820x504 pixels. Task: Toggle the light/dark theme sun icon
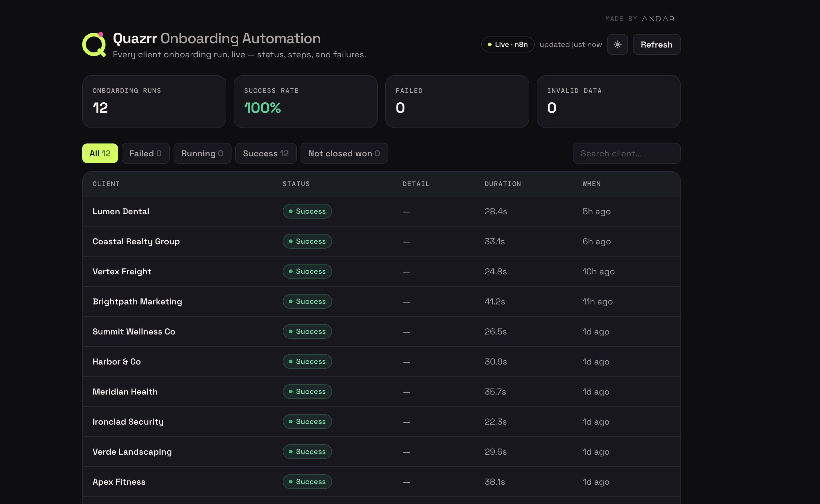[617, 44]
